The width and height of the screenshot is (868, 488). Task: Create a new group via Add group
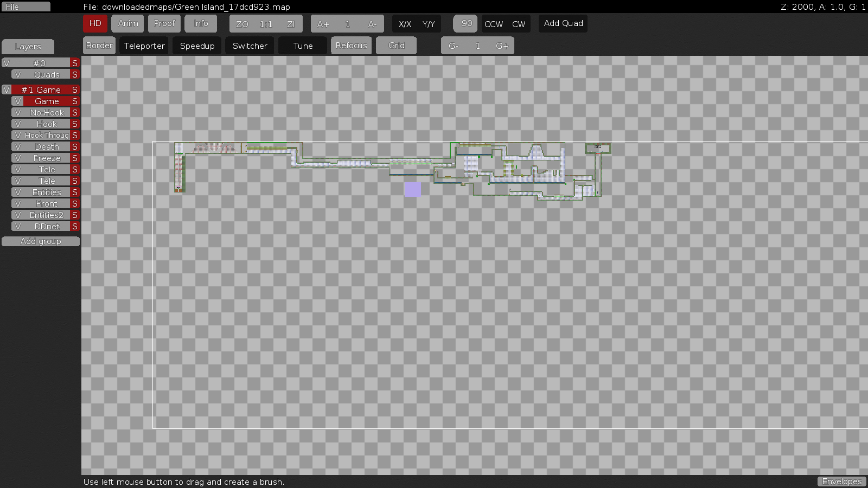pos(41,241)
